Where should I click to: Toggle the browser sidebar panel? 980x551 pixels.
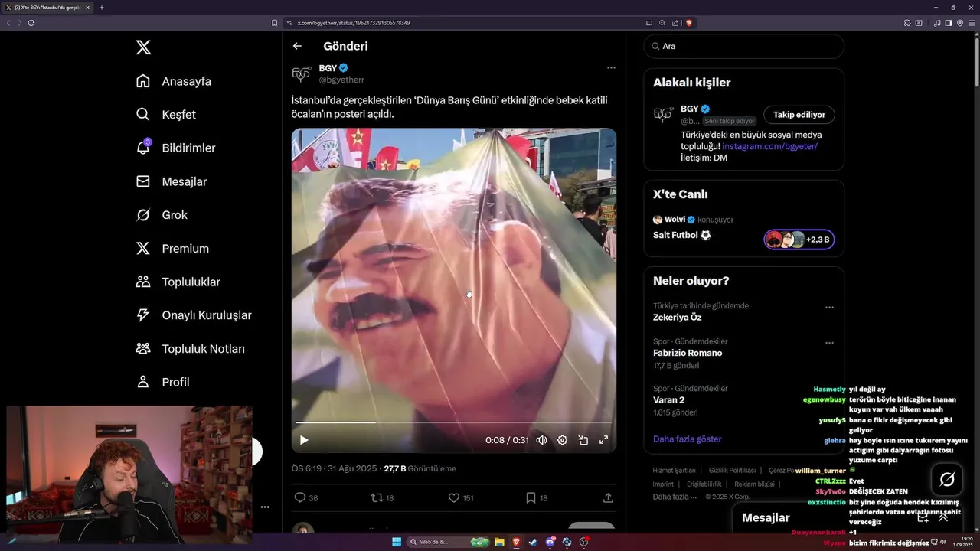click(948, 23)
